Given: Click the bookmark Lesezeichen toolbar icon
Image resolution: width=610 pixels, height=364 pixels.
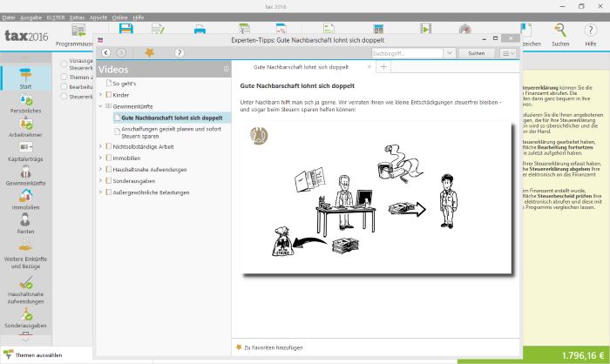Looking at the screenshot, I should pos(526,30).
